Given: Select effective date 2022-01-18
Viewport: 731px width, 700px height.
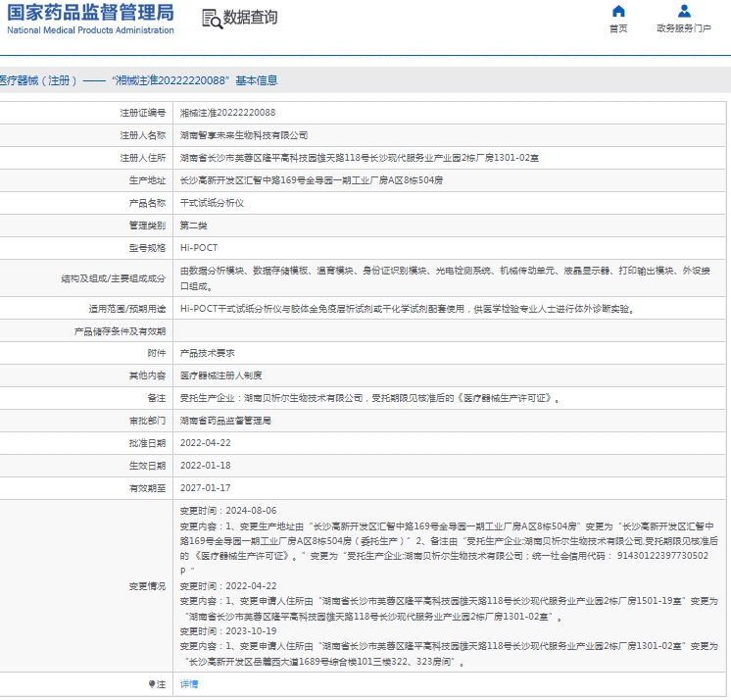Looking at the screenshot, I should pyautogui.click(x=206, y=466).
